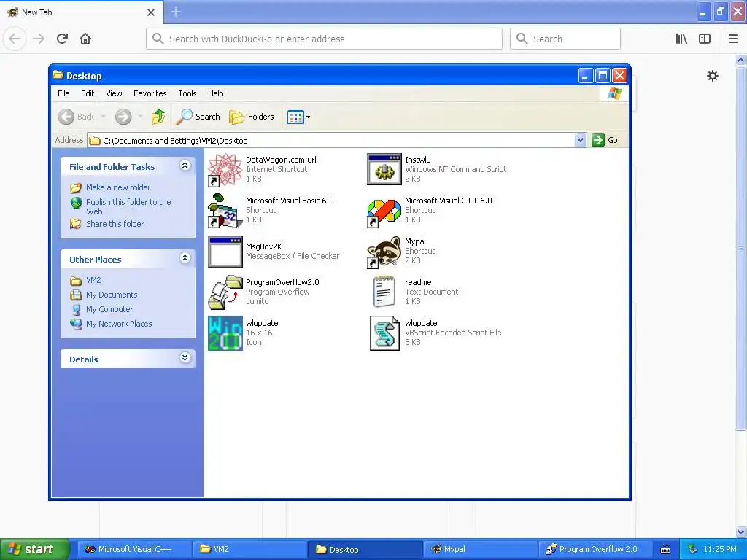This screenshot has height=560, width=747.
Task: Click the browser home icon
Action: click(85, 39)
